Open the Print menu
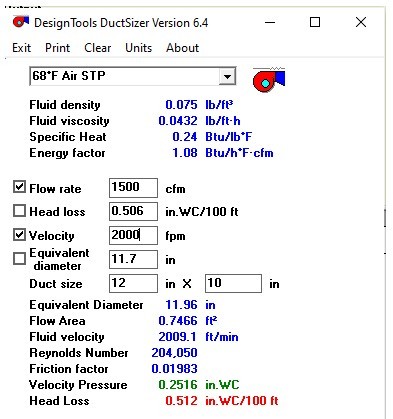Image resolution: width=393 pixels, height=419 pixels. tap(57, 48)
